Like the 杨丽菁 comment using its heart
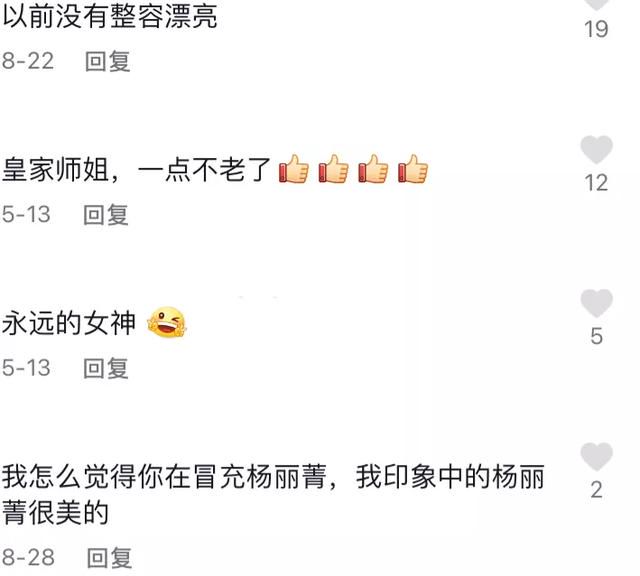640x576 pixels. click(596, 457)
